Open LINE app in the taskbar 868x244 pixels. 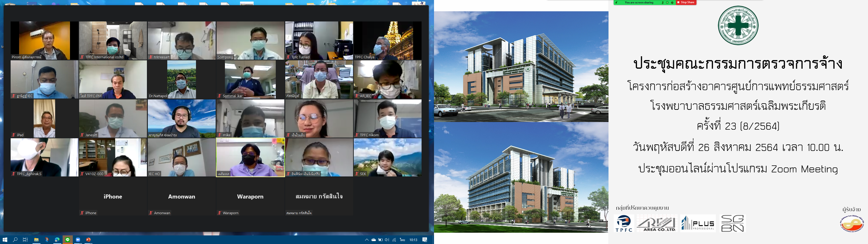[68, 240]
